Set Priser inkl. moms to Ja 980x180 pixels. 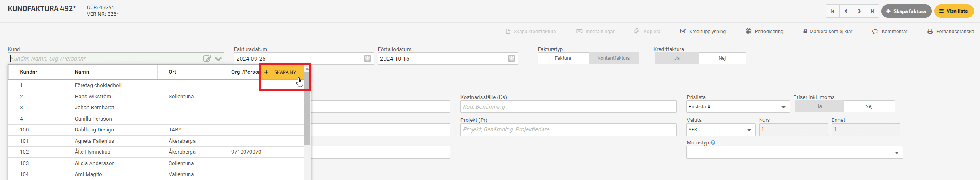click(819, 106)
